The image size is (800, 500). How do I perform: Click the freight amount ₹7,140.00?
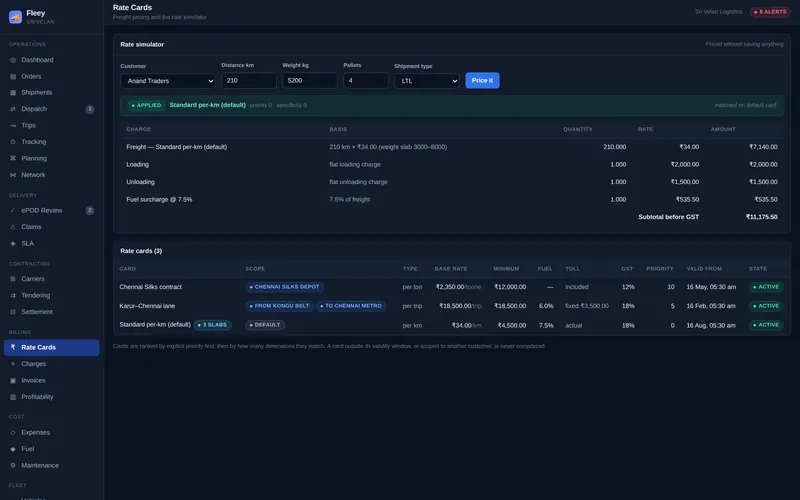[x=763, y=147]
